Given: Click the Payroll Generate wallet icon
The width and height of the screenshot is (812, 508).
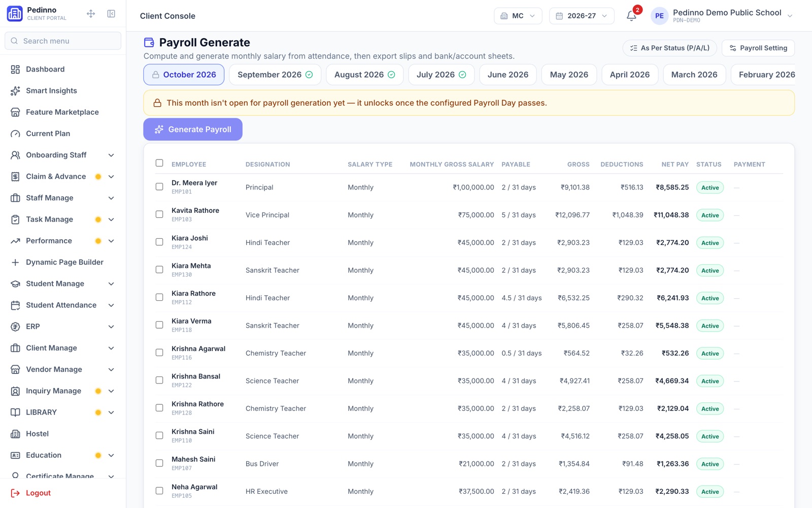Looking at the screenshot, I should pyautogui.click(x=149, y=42).
